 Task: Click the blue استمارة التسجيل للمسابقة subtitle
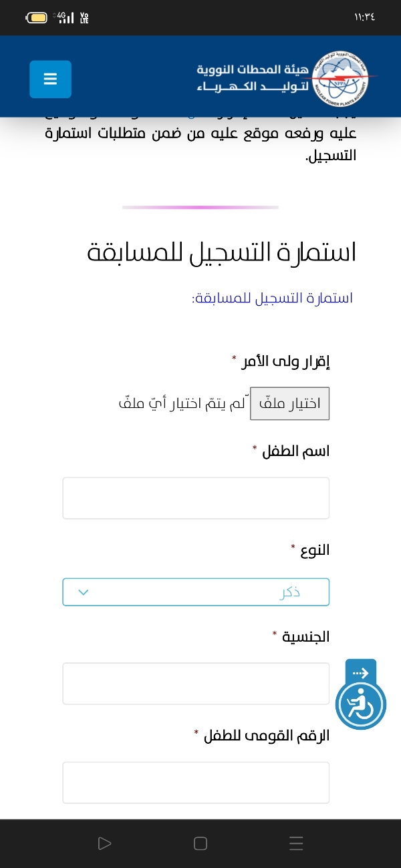coord(272,298)
